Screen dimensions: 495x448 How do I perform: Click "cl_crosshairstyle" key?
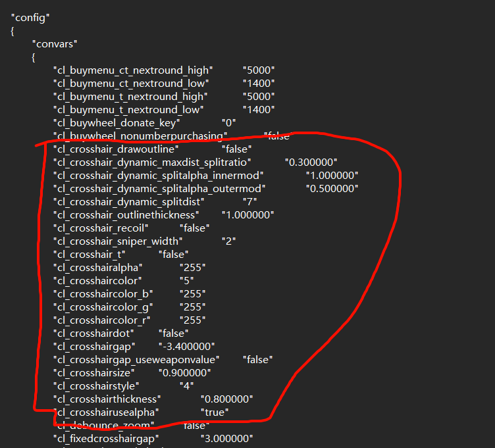point(96,386)
